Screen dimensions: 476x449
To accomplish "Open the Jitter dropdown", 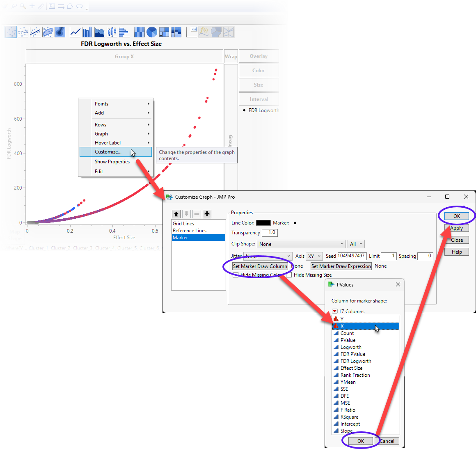I will point(268,256).
